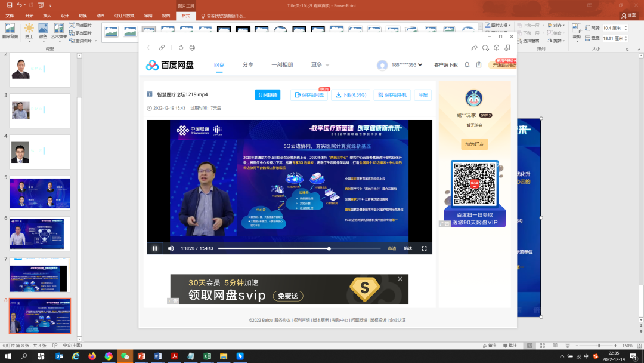The image size is (644, 363).
Task: Start slideshow from the status bar icon
Action: [568, 346]
